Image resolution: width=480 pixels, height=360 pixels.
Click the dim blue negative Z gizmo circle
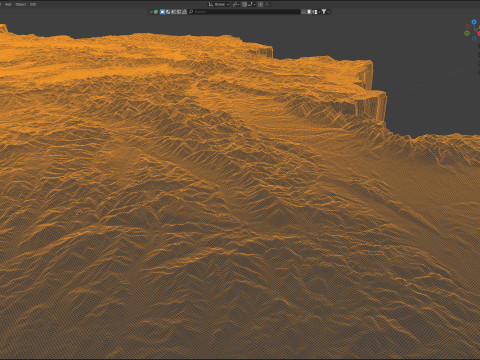474,39
